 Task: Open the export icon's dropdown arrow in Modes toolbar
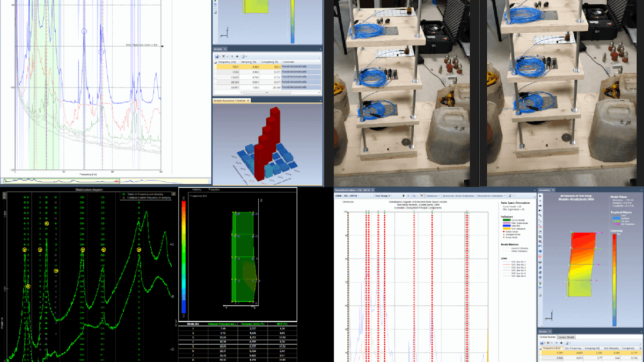click(246, 56)
